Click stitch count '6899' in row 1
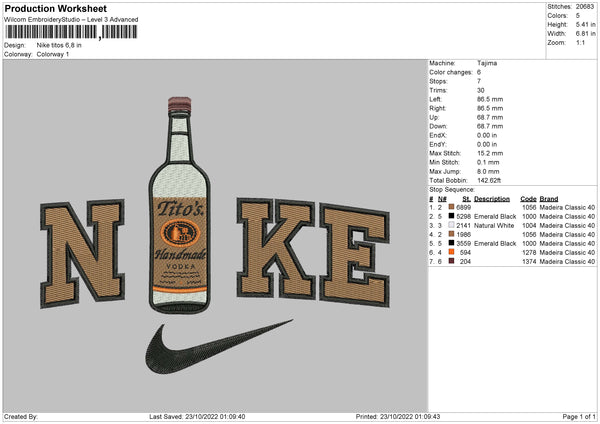This screenshot has width=600, height=424. tap(463, 207)
